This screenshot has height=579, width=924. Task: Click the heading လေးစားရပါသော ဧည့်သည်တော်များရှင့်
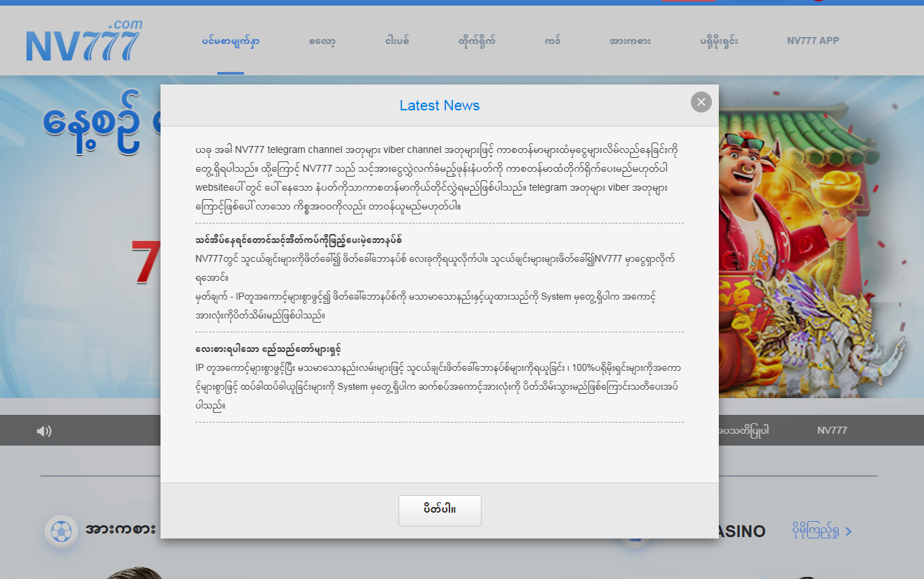(x=268, y=349)
